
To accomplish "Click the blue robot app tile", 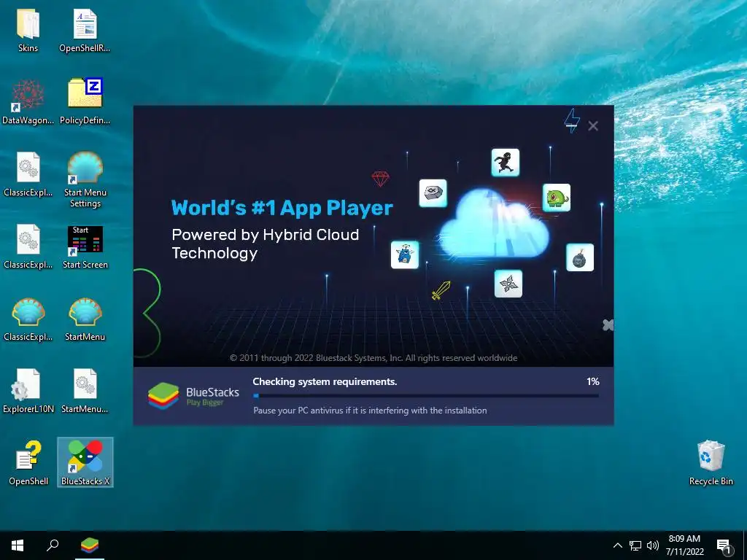I will (405, 254).
